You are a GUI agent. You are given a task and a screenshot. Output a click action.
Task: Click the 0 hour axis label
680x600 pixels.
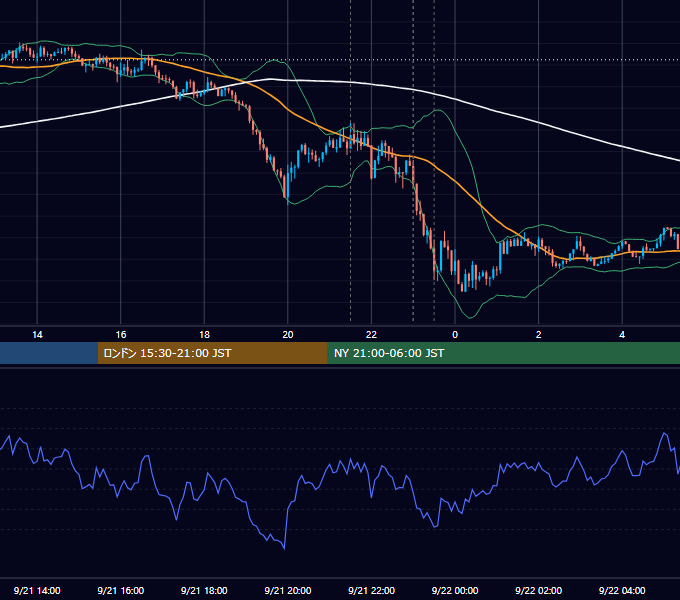pos(455,335)
